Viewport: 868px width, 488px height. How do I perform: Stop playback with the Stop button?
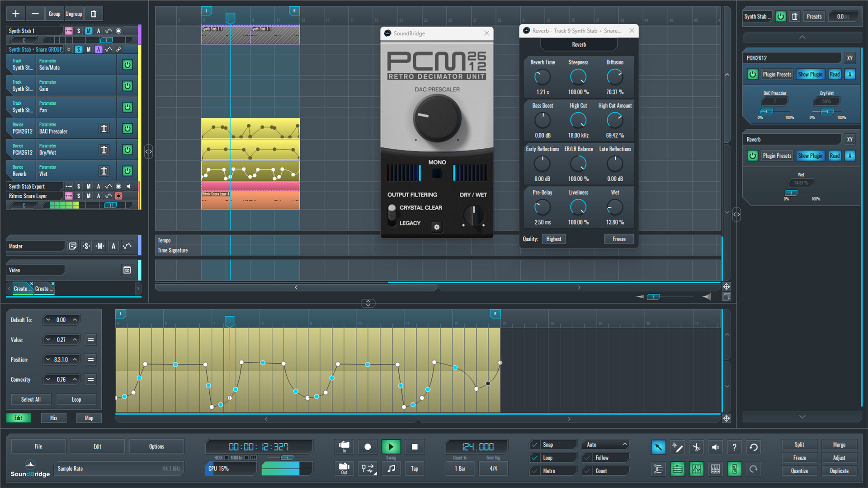(x=415, y=447)
